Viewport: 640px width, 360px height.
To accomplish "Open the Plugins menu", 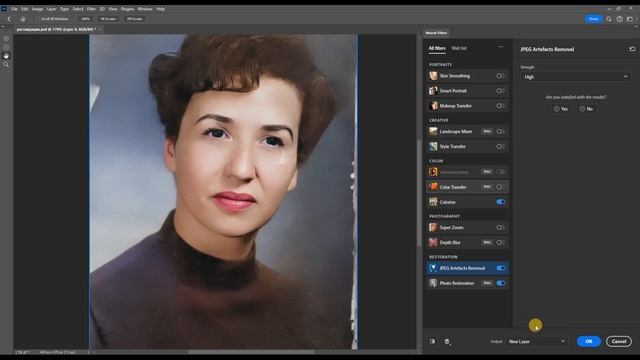I will tap(127, 9).
